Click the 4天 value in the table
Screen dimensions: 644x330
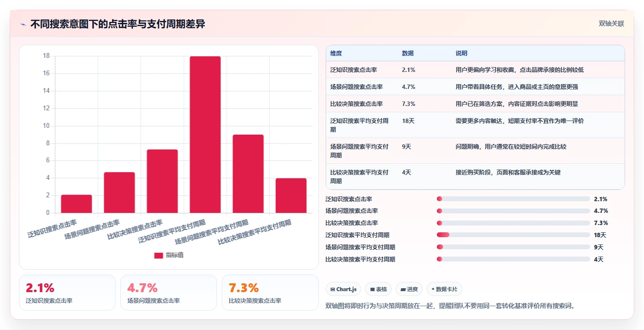(407, 172)
